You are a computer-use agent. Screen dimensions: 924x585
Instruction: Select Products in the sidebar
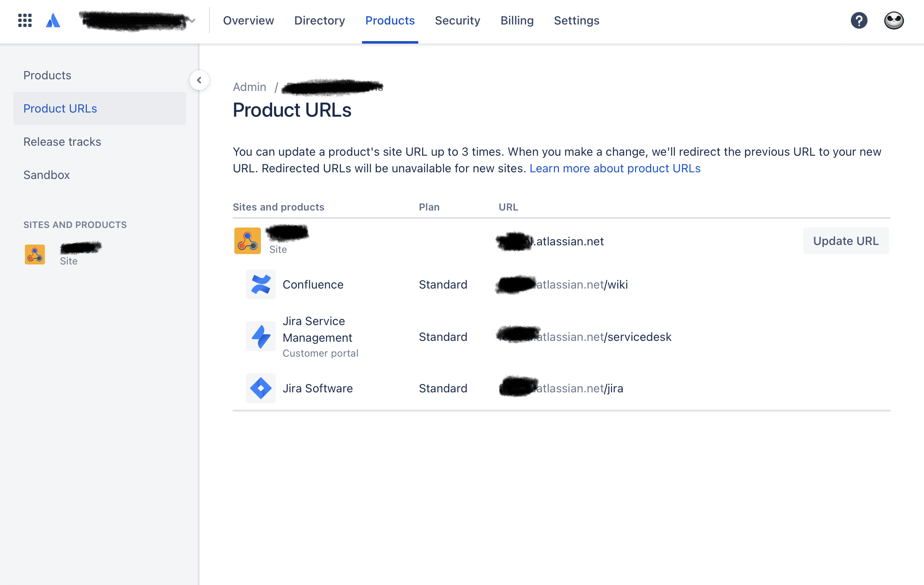(x=100, y=75)
